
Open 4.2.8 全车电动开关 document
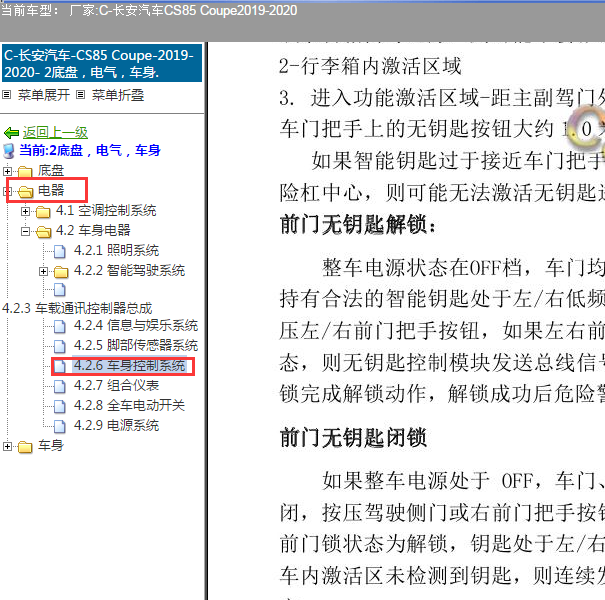click(x=129, y=406)
